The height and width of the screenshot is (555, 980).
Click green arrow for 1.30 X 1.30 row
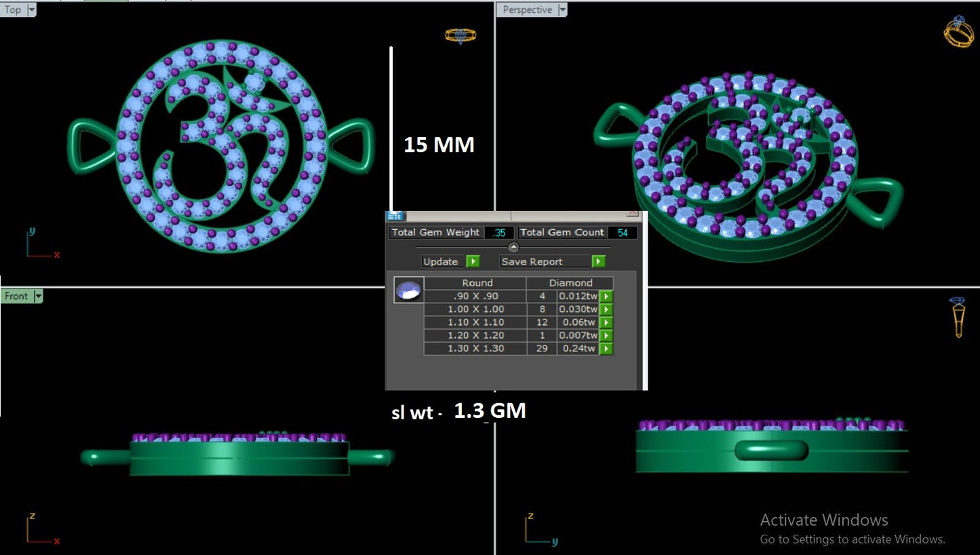coord(606,348)
